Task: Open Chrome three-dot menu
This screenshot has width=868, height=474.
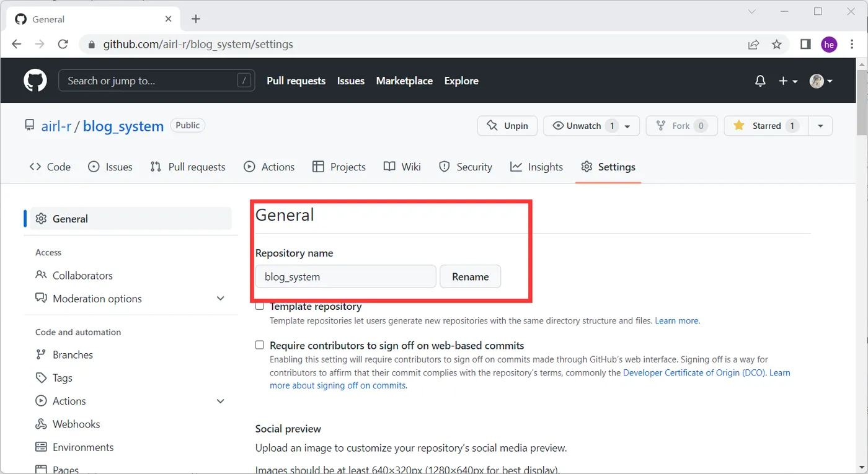Action: (x=852, y=44)
